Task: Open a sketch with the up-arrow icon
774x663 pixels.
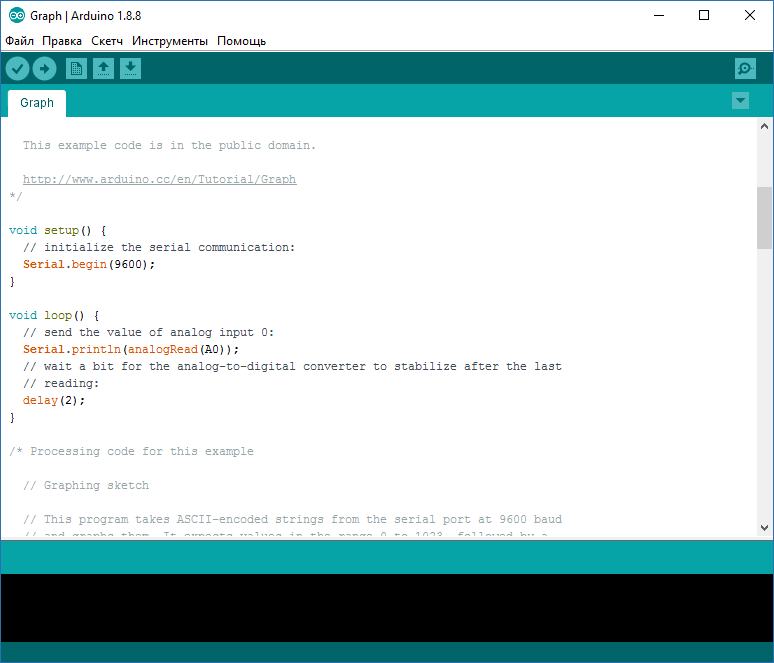Action: (x=103, y=69)
